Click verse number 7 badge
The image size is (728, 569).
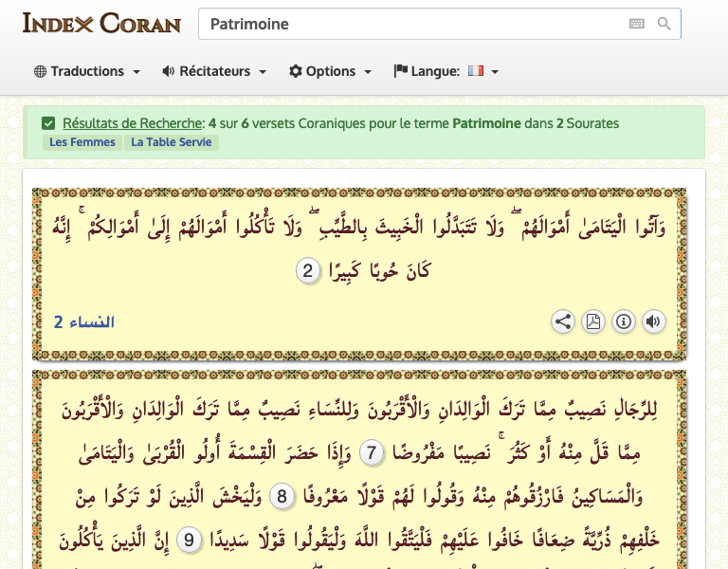click(x=372, y=452)
